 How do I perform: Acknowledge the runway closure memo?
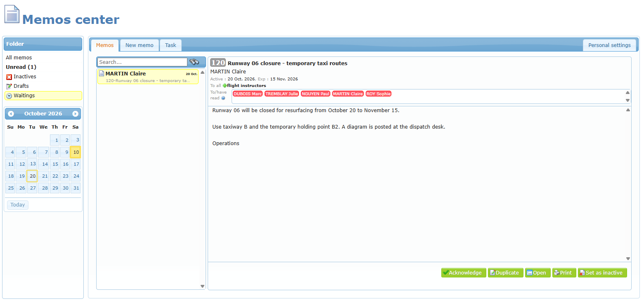(464, 273)
